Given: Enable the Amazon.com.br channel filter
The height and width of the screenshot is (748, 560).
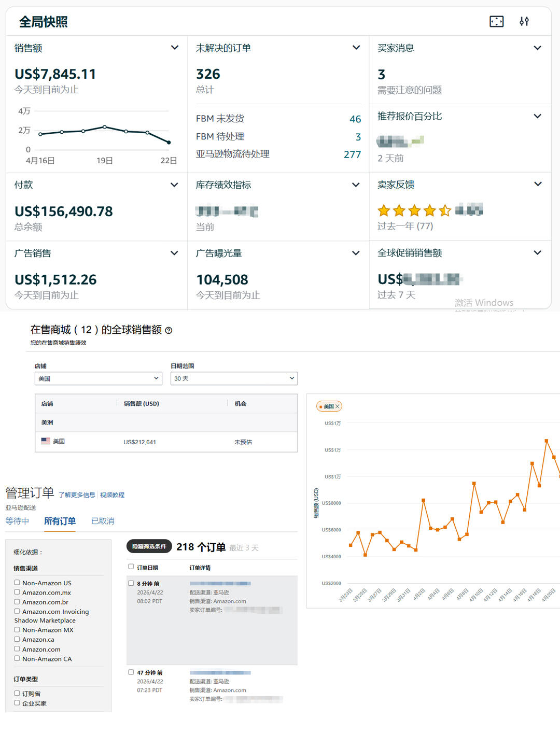Looking at the screenshot, I should pyautogui.click(x=17, y=602).
